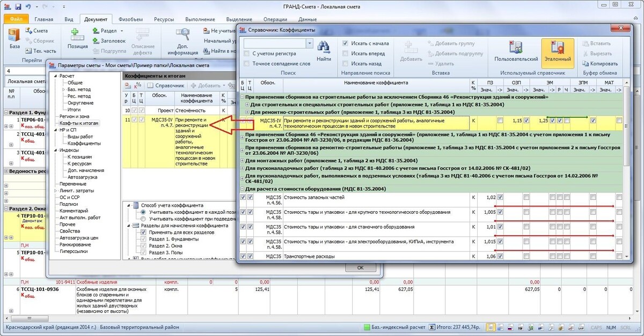Select Регион и зона in parameters tree
The image size is (644, 336).
click(75, 116)
